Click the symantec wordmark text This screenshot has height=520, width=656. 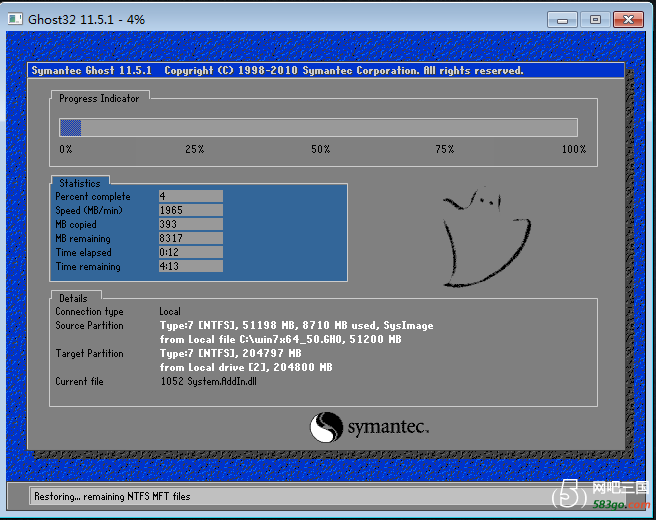[x=388, y=428]
